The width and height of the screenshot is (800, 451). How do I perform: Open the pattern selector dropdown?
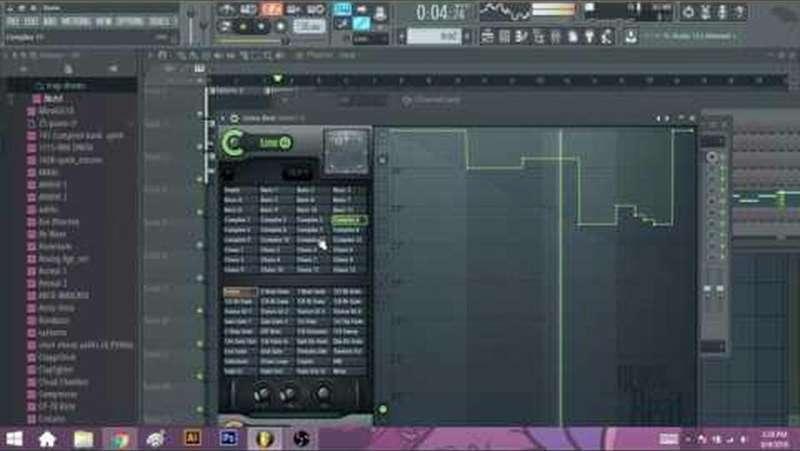pos(434,36)
